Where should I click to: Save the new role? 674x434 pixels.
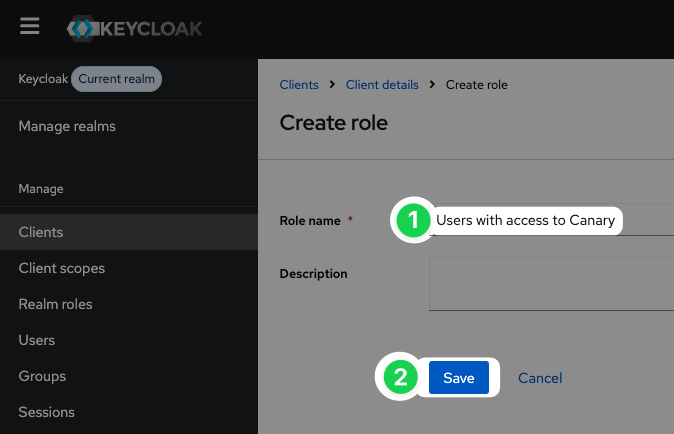459,378
